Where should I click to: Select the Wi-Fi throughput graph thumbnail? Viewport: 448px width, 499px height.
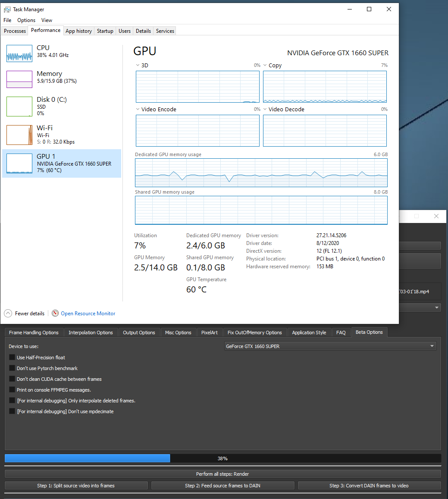(19, 135)
